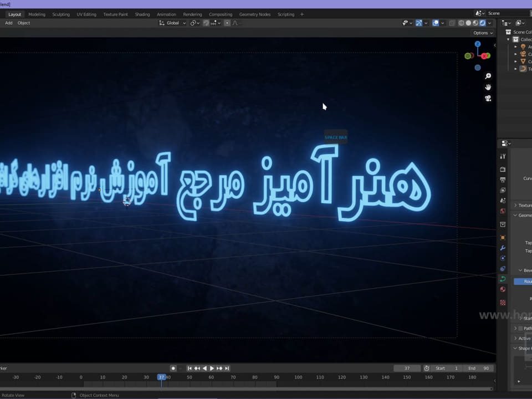Open viewport shading options dropdown

point(489,23)
